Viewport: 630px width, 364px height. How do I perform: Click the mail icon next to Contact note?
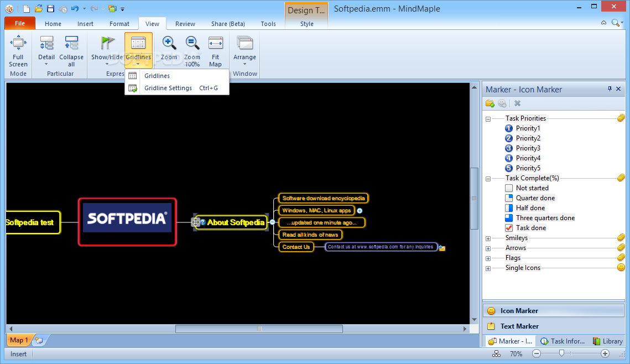tap(442, 248)
